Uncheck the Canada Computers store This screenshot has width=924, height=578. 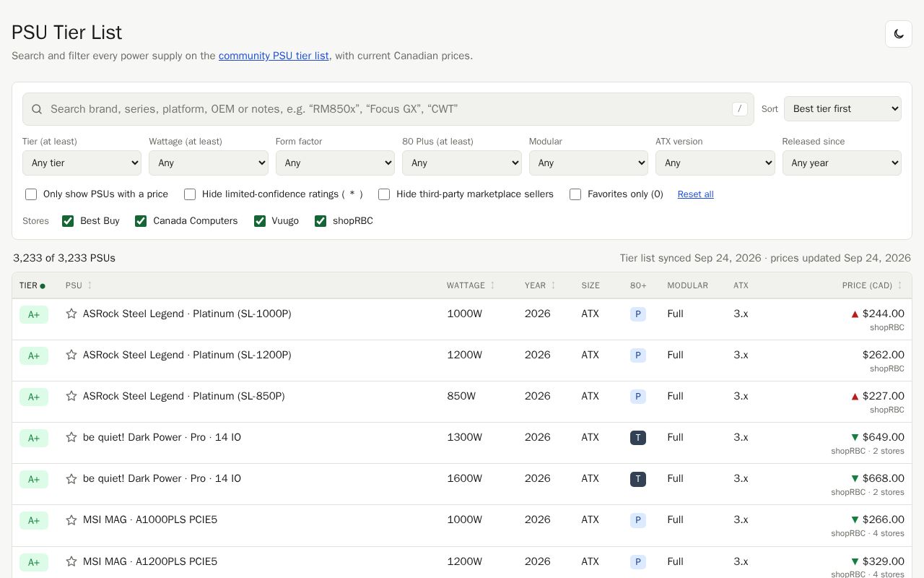click(x=141, y=221)
